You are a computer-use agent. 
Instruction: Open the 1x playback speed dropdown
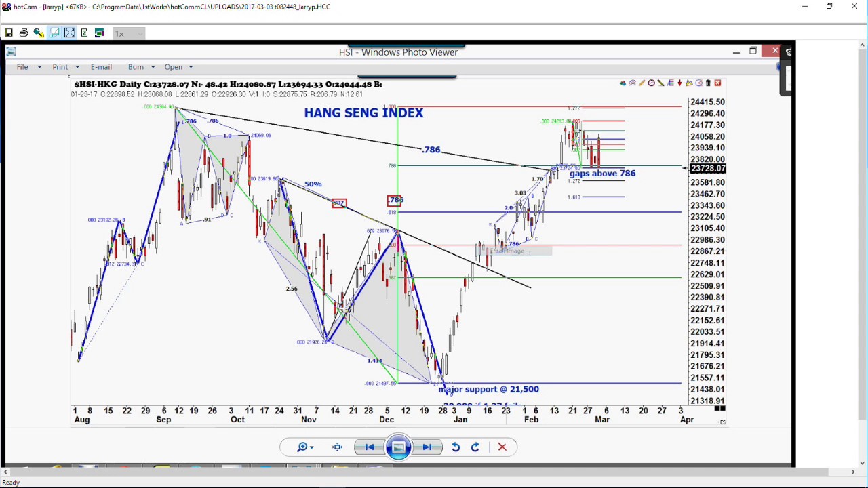[129, 33]
